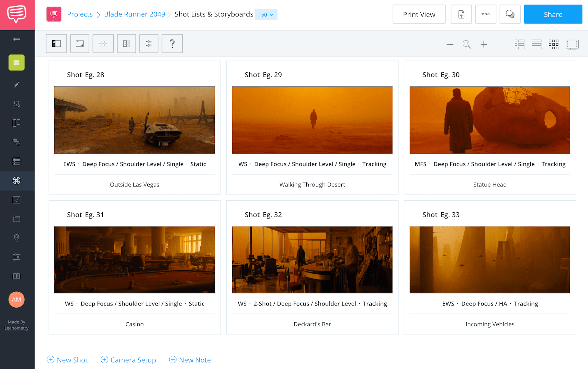Click the AM user avatar
Viewport: 588px width, 369px height.
click(16, 299)
